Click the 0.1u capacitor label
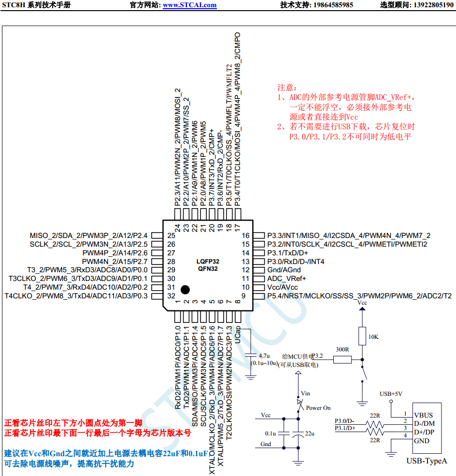 point(271,434)
